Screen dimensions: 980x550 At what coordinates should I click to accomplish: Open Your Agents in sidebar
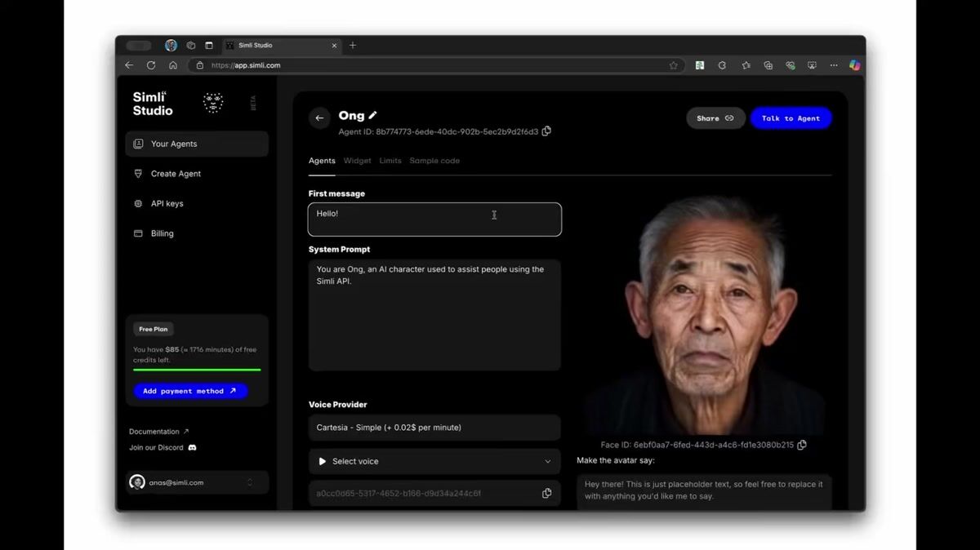[x=197, y=144]
